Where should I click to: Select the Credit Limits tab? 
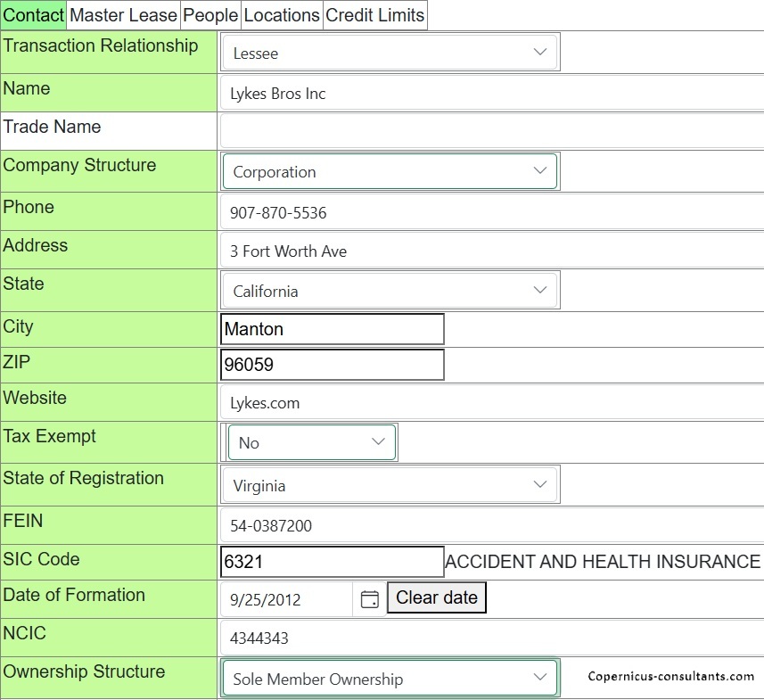374,15
